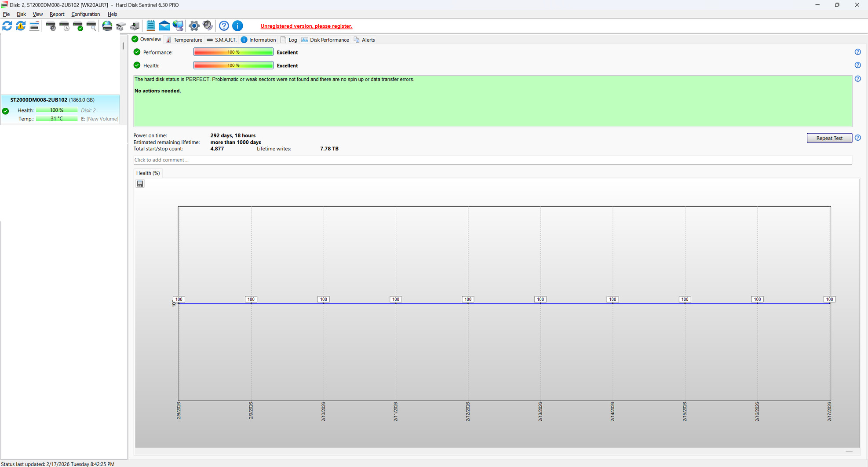The image size is (868, 467).
Task: Click the disk with magnifier toolbar icon
Action: tap(91, 26)
